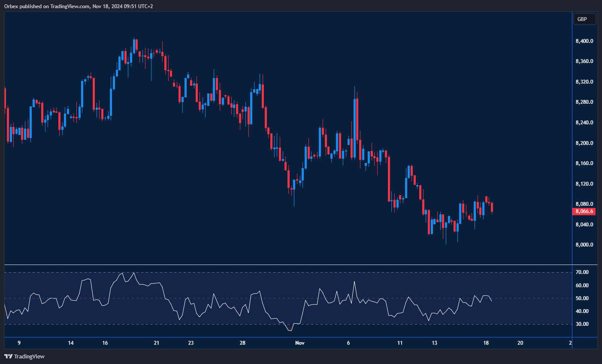The width and height of the screenshot is (602, 364).
Task: Select the 28 date marker on the time axis
Action: pyautogui.click(x=242, y=343)
